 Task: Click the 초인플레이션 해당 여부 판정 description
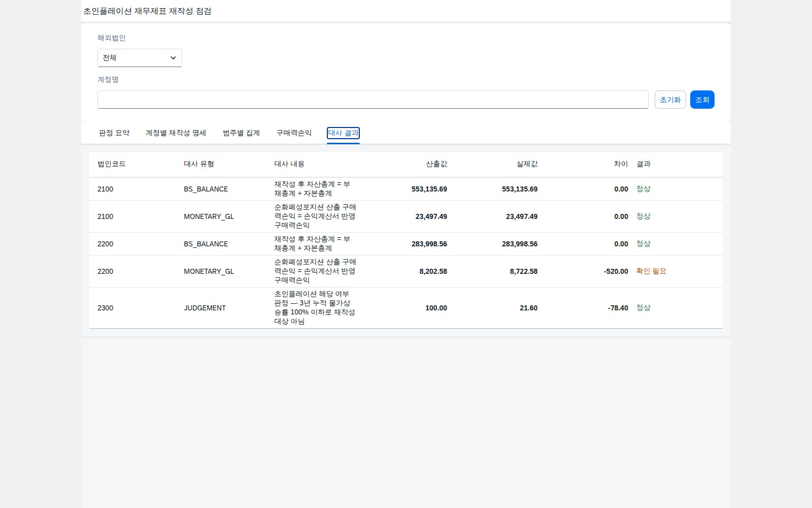point(315,308)
